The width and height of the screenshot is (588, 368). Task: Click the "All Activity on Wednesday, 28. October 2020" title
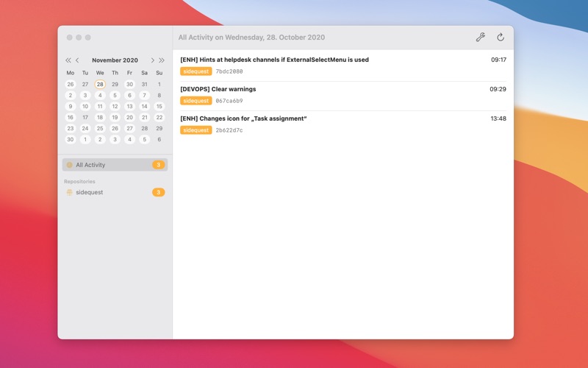pyautogui.click(x=251, y=38)
